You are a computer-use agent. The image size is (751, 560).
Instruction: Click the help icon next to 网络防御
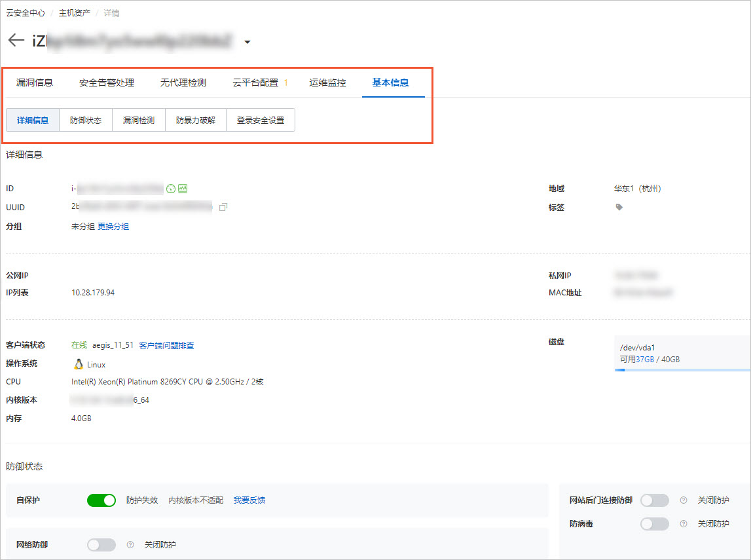click(x=130, y=544)
